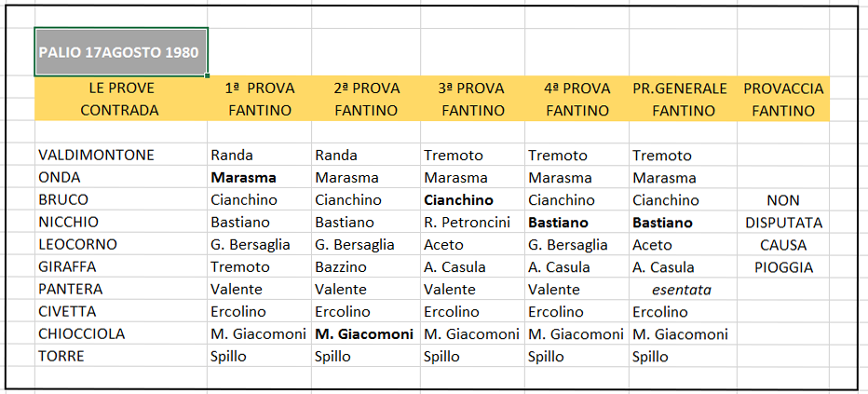The height and width of the screenshot is (394, 868).
Task: Select the Bazzino cell in GIRAFFA row
Action: (366, 267)
